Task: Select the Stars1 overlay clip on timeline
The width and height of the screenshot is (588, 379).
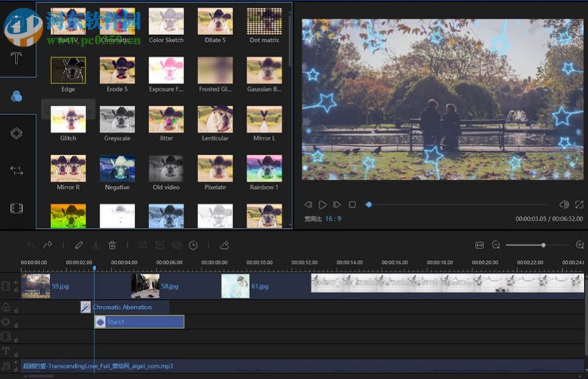Action: (x=139, y=322)
